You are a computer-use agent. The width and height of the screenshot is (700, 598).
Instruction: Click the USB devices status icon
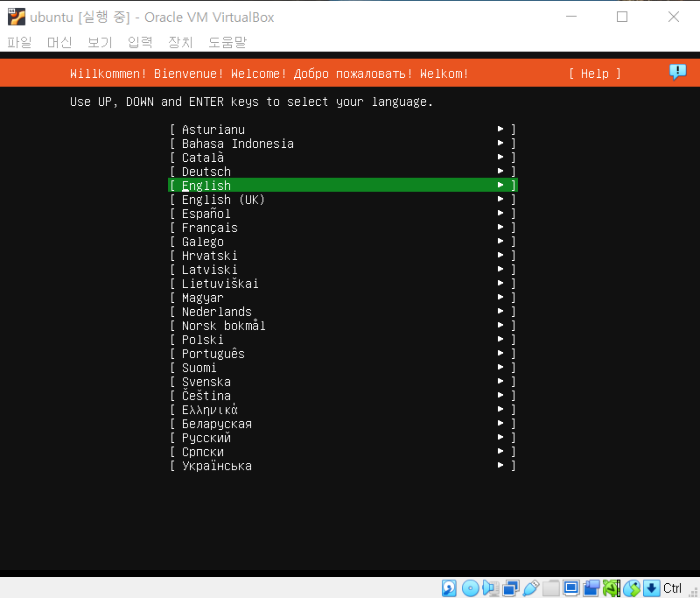tap(531, 587)
